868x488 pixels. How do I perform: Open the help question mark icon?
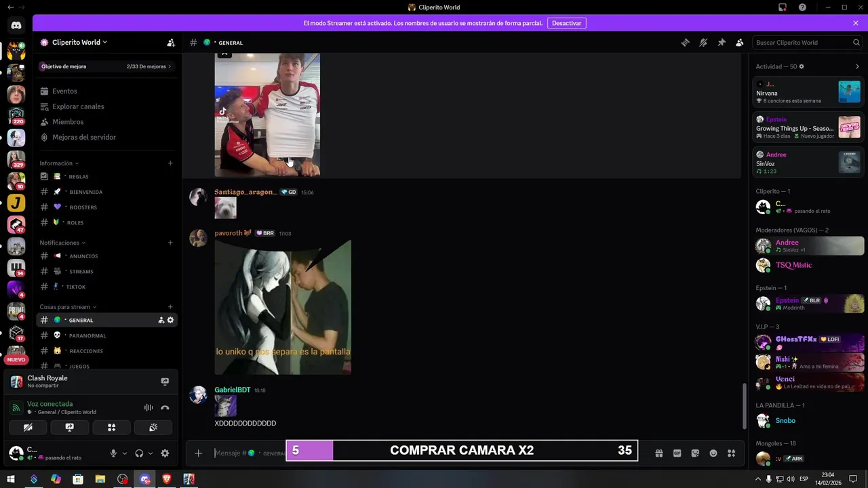click(802, 7)
